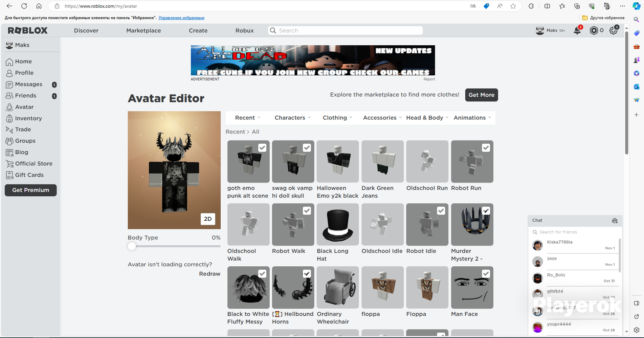
Task: Expand the Clothing dropdown
Action: point(337,118)
